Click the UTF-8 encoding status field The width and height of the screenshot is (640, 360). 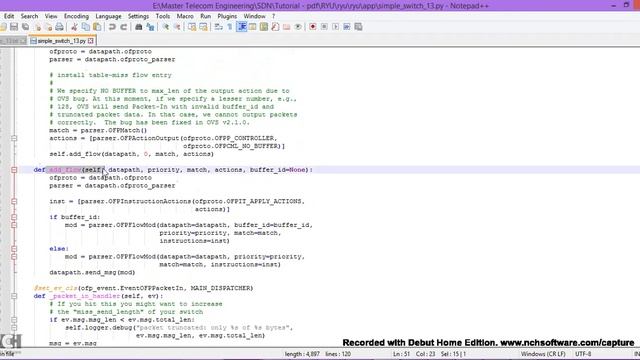click(583, 354)
